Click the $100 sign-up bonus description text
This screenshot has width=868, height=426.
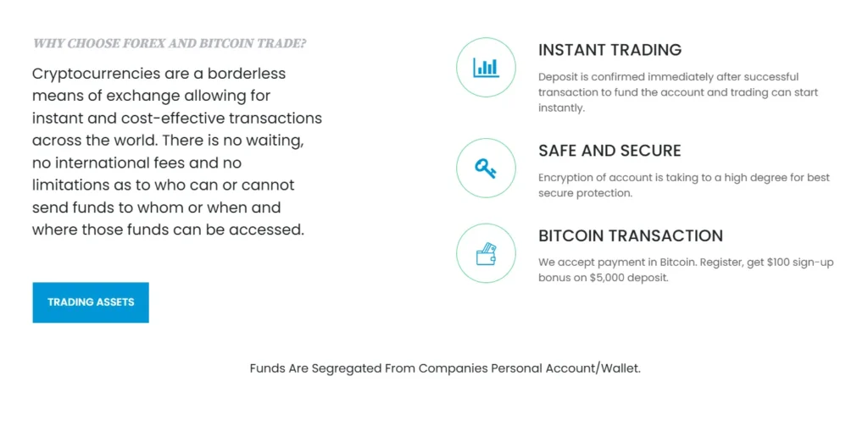click(x=686, y=269)
